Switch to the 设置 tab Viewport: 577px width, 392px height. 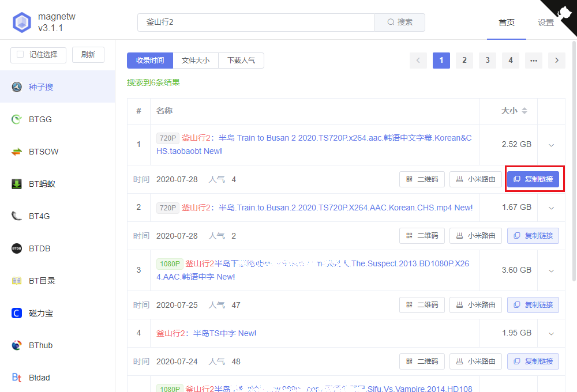[x=545, y=22]
